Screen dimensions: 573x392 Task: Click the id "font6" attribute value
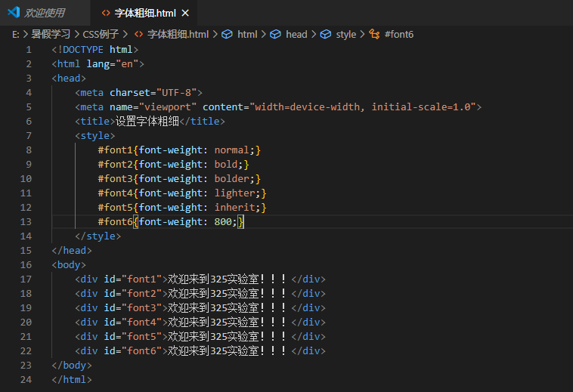141,351
